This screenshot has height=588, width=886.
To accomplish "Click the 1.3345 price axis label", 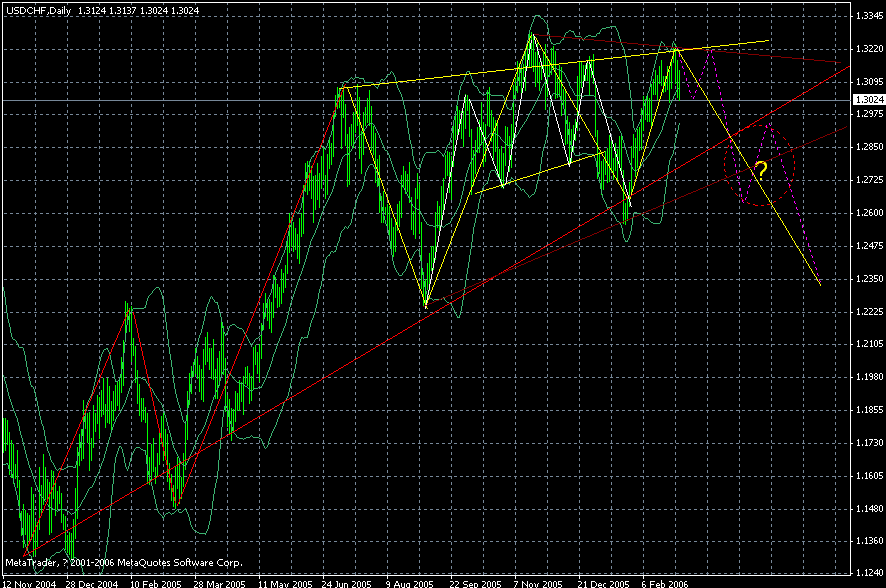I will point(870,16).
